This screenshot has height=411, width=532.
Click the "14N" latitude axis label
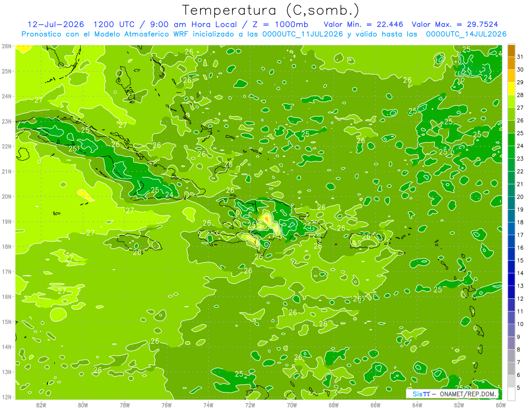click(6, 347)
